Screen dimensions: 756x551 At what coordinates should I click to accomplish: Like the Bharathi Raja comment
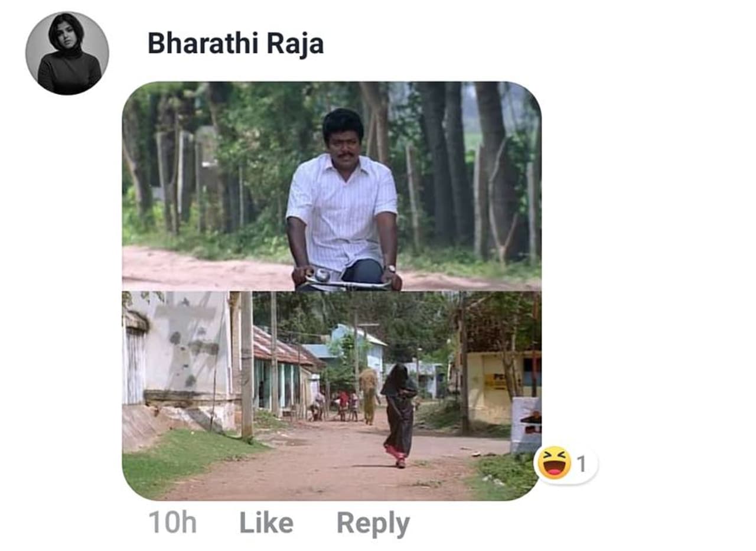click(266, 523)
